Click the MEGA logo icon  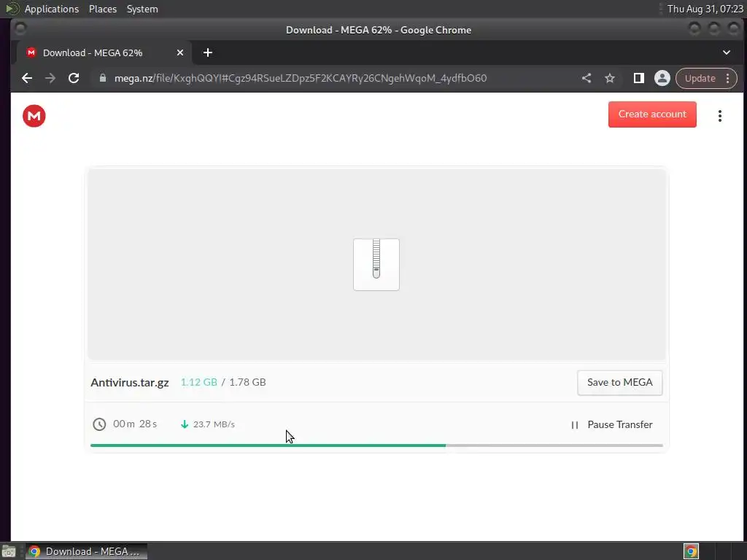34,116
